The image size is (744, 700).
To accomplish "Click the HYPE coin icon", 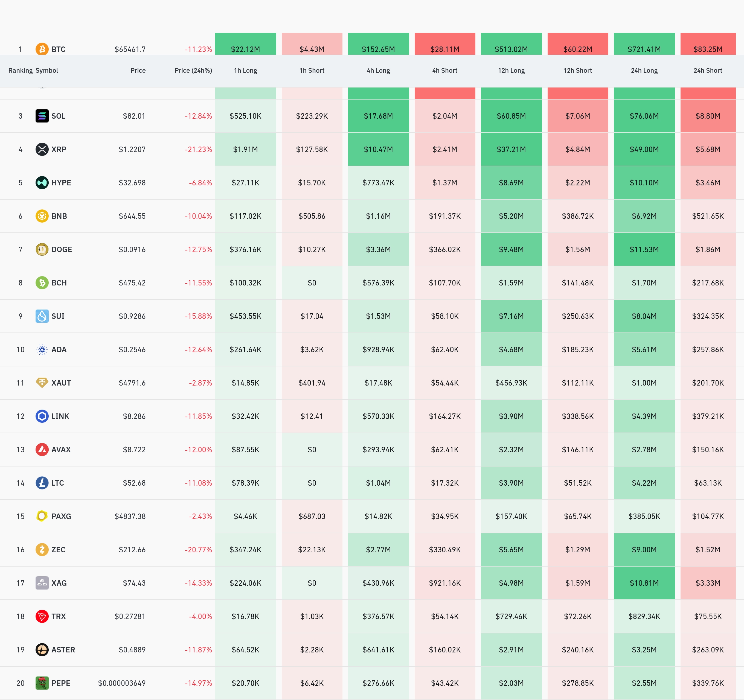I will [42, 183].
